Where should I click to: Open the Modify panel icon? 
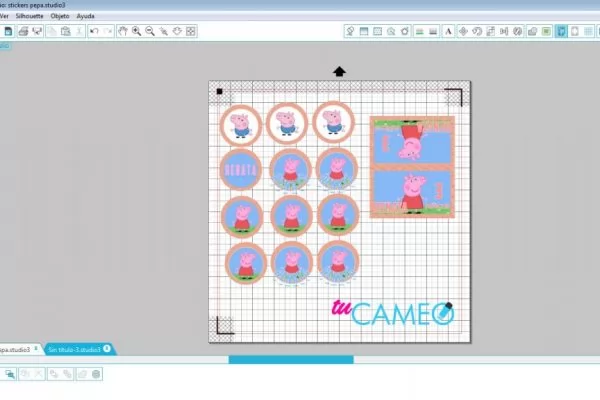pyautogui.click(x=532, y=31)
